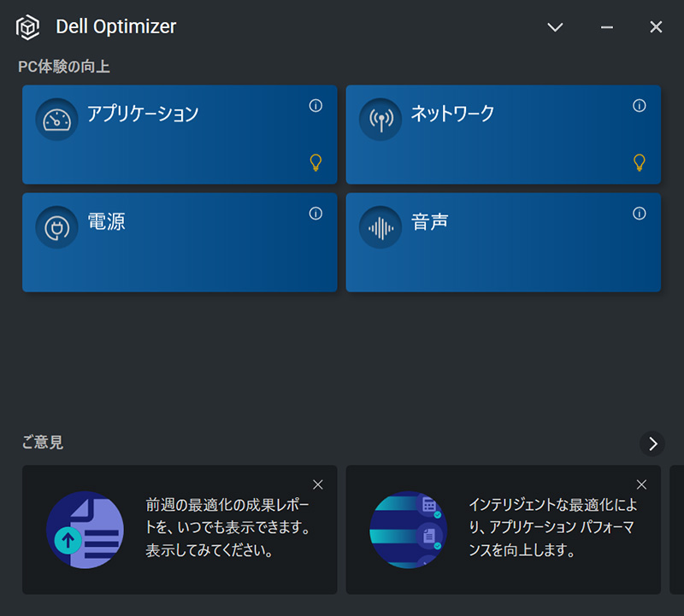Image resolution: width=684 pixels, height=616 pixels.
Task: Open the アプリケーション settings tile
Action: tap(180, 145)
